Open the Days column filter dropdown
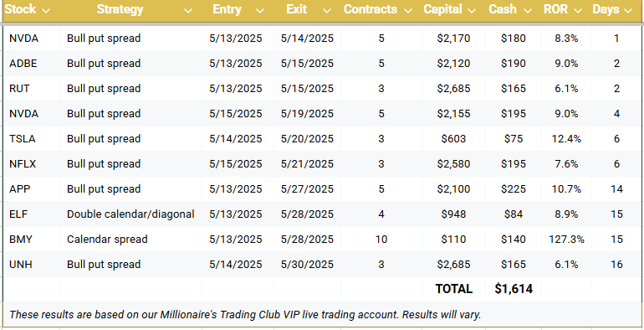This screenshot has width=644, height=330. pyautogui.click(x=627, y=11)
